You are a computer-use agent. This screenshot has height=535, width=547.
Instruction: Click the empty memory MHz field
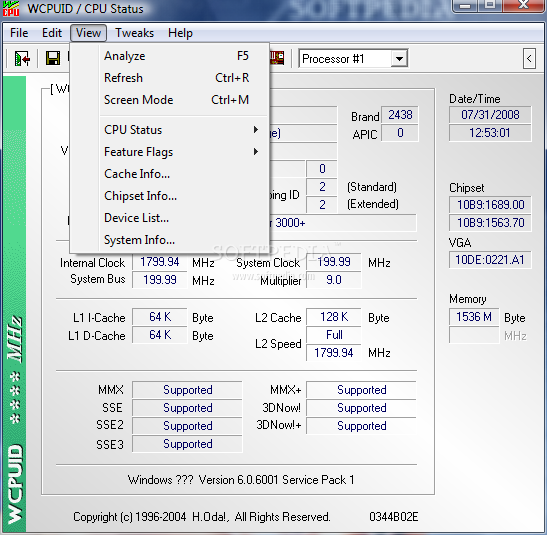[x=474, y=335]
